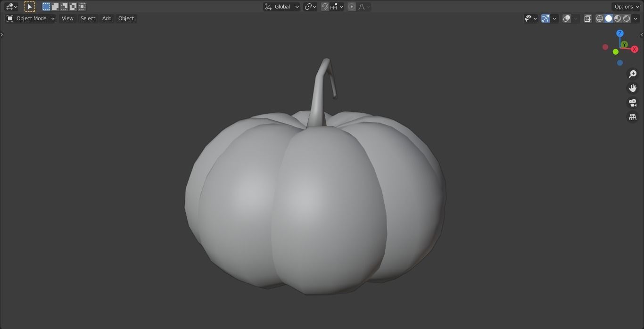This screenshot has height=329, width=644.
Task: Open the editor type menu
Action: [x=11, y=7]
